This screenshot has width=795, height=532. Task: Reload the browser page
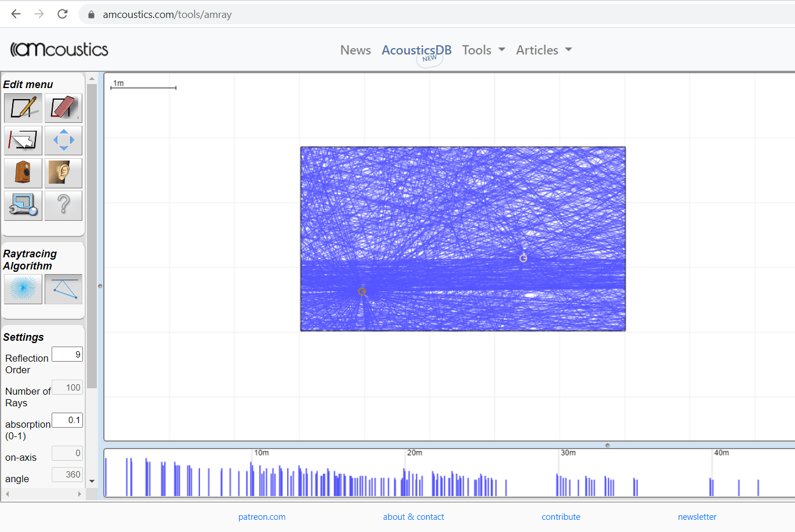point(63,14)
